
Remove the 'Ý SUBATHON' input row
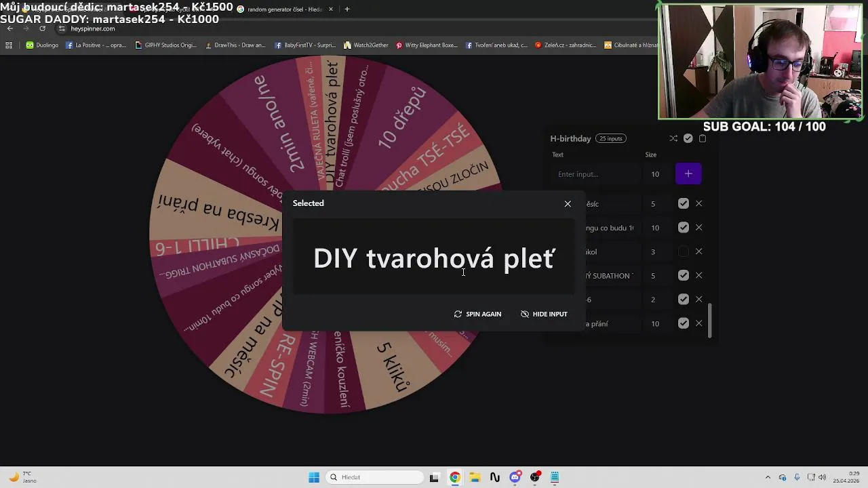click(x=698, y=275)
